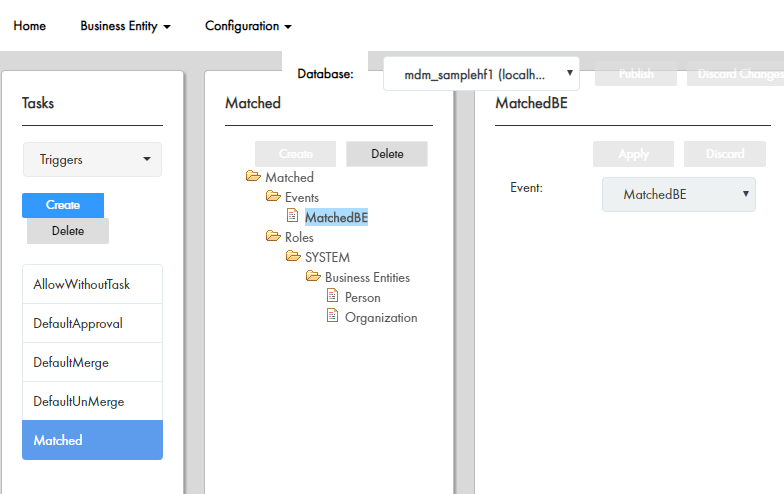Open the Event dropdown showing MatchedBE
This screenshot has height=494, width=784.
click(x=678, y=194)
